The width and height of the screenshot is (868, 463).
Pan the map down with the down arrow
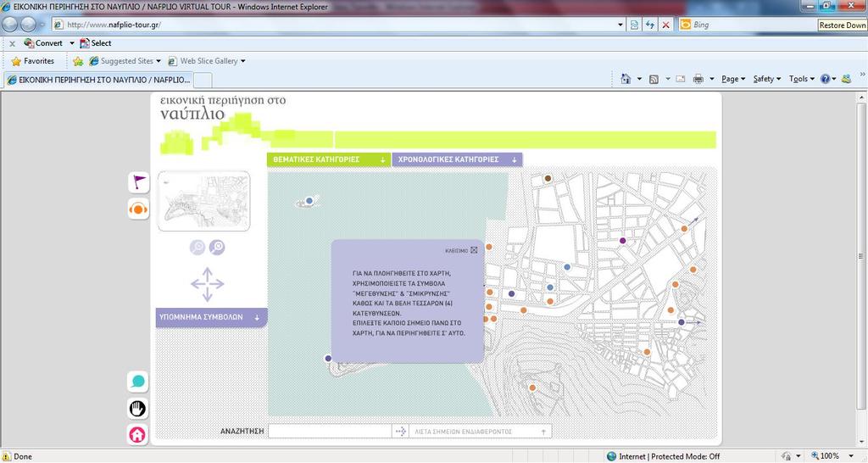point(208,295)
